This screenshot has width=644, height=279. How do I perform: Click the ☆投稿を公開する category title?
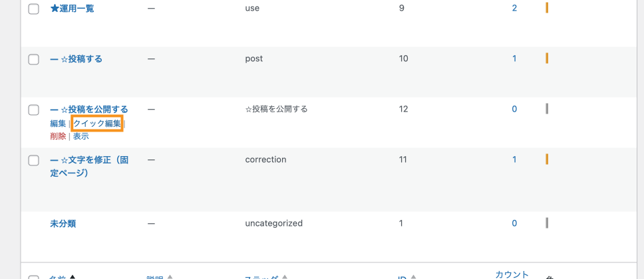[89, 109]
